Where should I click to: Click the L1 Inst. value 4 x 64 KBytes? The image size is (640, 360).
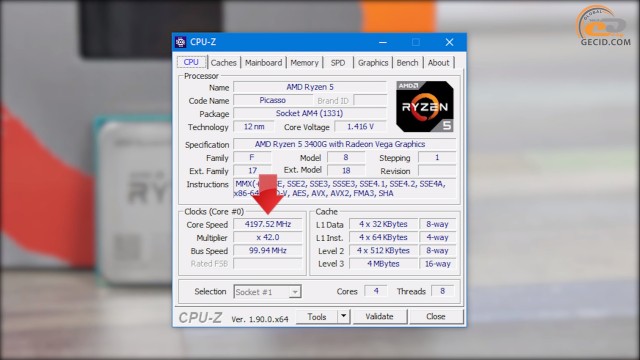tap(383, 237)
